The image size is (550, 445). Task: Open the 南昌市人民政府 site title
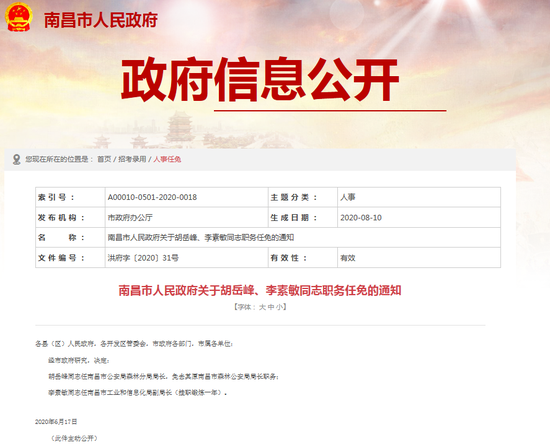tap(101, 20)
